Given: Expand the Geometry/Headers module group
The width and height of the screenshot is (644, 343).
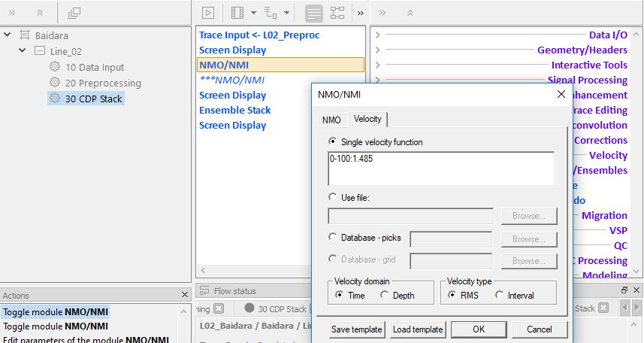Looking at the screenshot, I should coord(377,50).
